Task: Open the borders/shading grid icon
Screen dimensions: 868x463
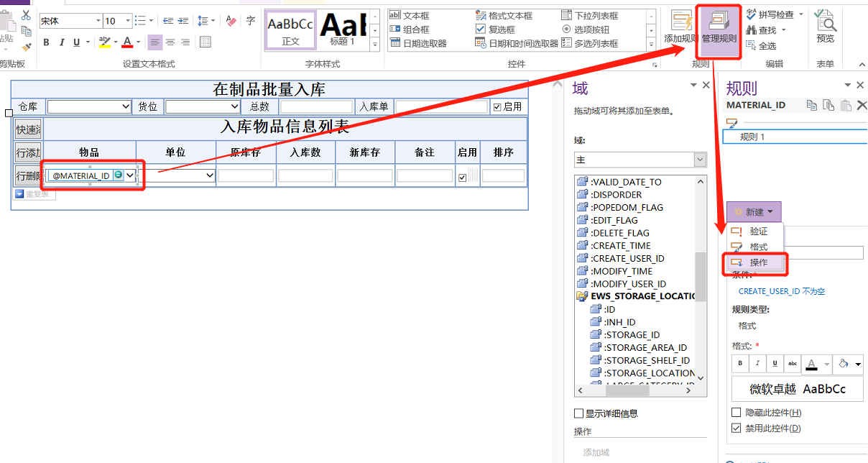Action: click(x=206, y=42)
